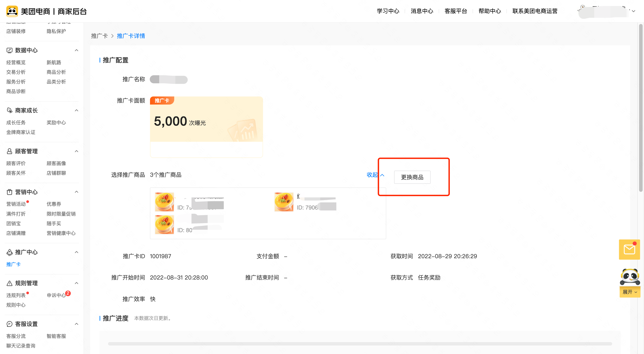This screenshot has height=354, width=644.
Task: Click the right-side vertical page scrollbar
Action: click(640, 108)
